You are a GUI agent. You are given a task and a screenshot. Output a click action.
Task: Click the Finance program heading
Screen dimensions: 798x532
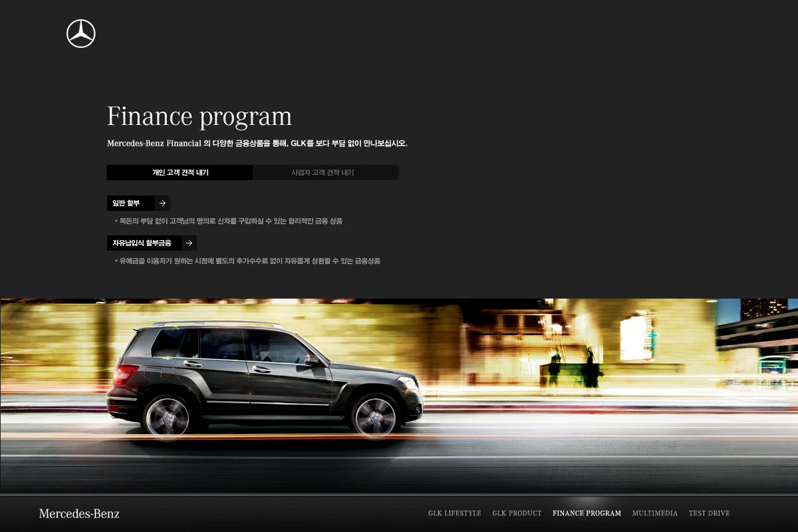pyautogui.click(x=199, y=116)
